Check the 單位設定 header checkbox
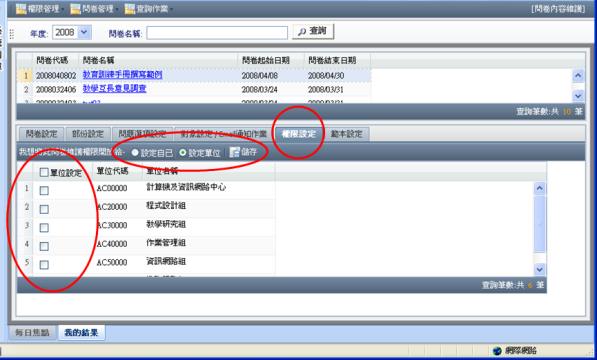597x360 pixels. [x=44, y=172]
